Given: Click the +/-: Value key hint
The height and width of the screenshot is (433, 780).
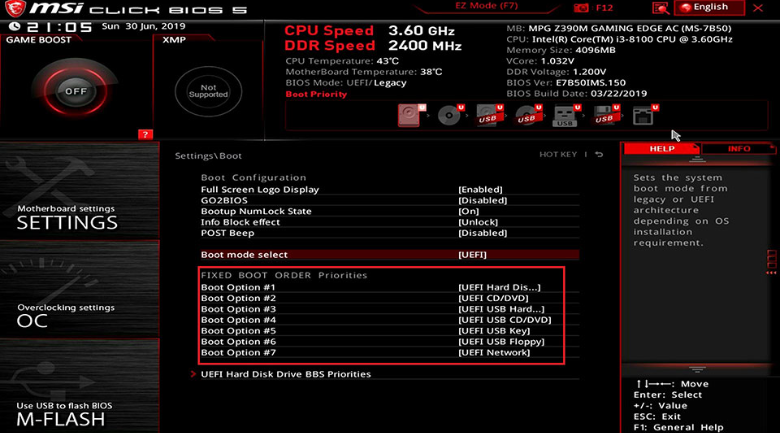Looking at the screenshot, I should click(x=660, y=406).
